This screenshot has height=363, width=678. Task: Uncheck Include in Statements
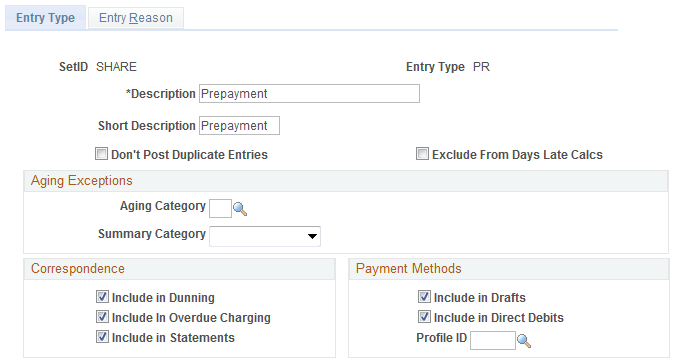102,337
